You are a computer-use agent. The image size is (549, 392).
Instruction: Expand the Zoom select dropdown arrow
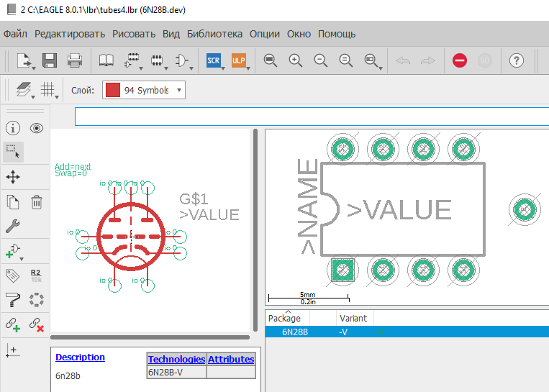(381, 68)
